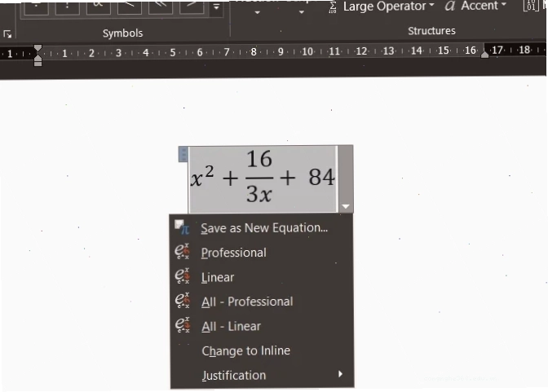This screenshot has width=548, height=392.
Task: Click the numerator 16 in the equation
Action: 259,159
